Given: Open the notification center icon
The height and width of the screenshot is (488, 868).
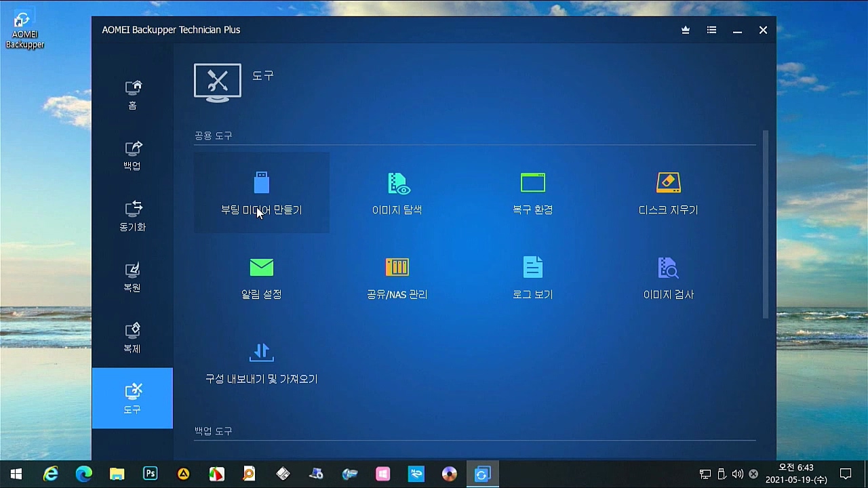Looking at the screenshot, I should [x=846, y=474].
